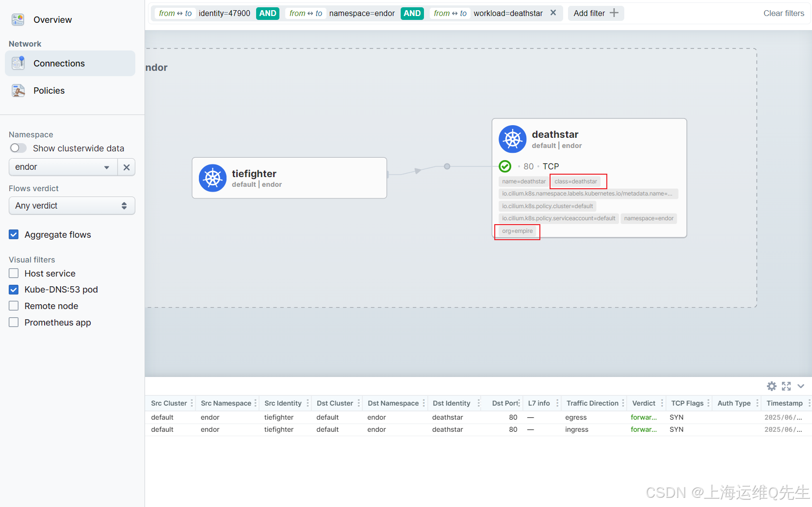812x507 pixels.
Task: Click second AND operator badge
Action: pos(412,13)
